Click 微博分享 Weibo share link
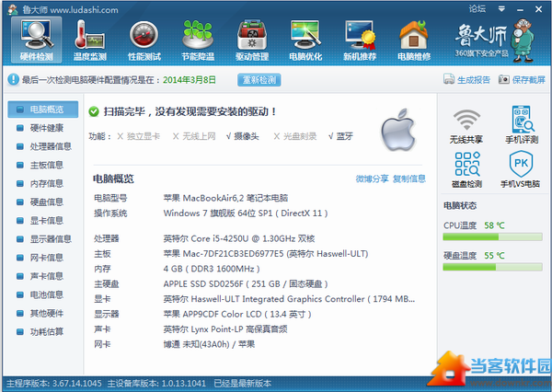Image resolution: width=552 pixels, height=392 pixels. coord(372,179)
